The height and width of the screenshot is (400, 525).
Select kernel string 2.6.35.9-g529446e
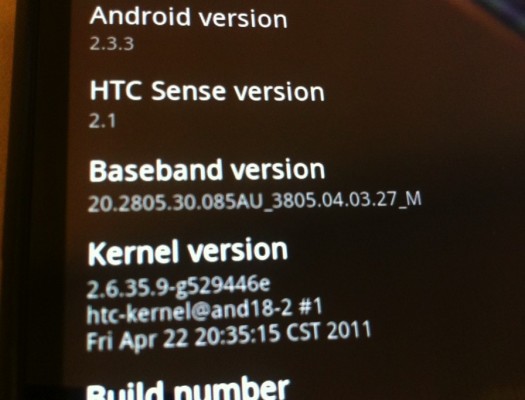point(178,288)
